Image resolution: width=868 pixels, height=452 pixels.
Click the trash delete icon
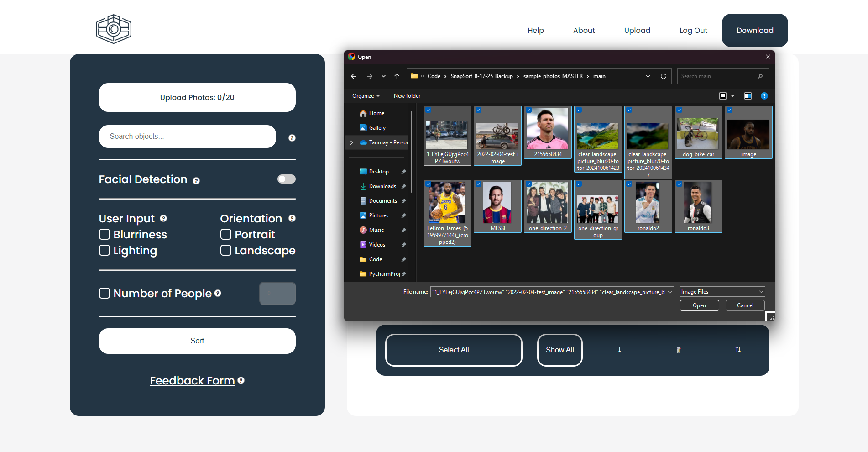coord(679,350)
